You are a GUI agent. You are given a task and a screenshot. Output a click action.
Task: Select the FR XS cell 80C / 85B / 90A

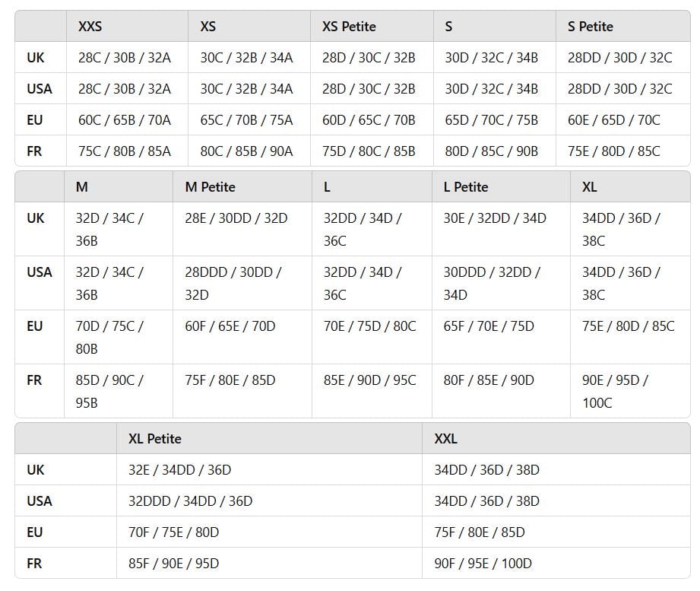pyautogui.click(x=249, y=151)
